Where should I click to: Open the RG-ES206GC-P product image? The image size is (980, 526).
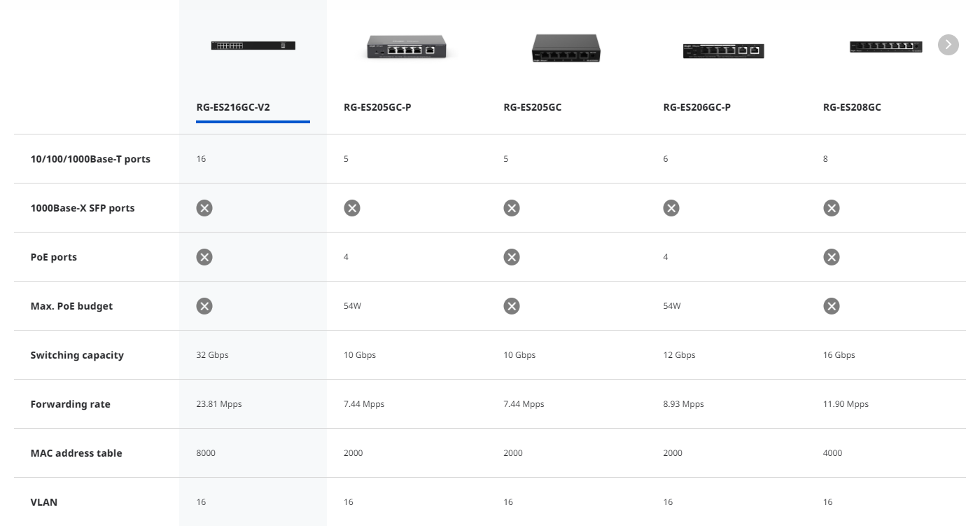pyautogui.click(x=723, y=50)
